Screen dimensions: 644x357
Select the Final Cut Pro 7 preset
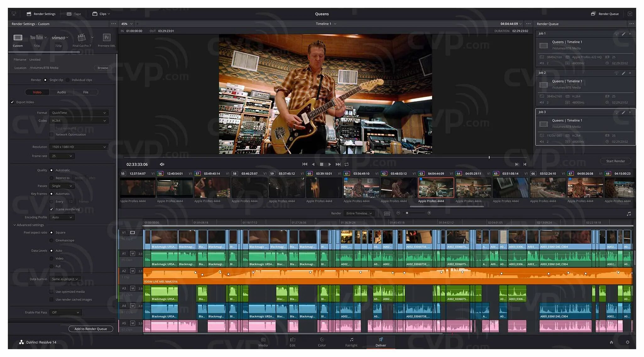point(82,38)
